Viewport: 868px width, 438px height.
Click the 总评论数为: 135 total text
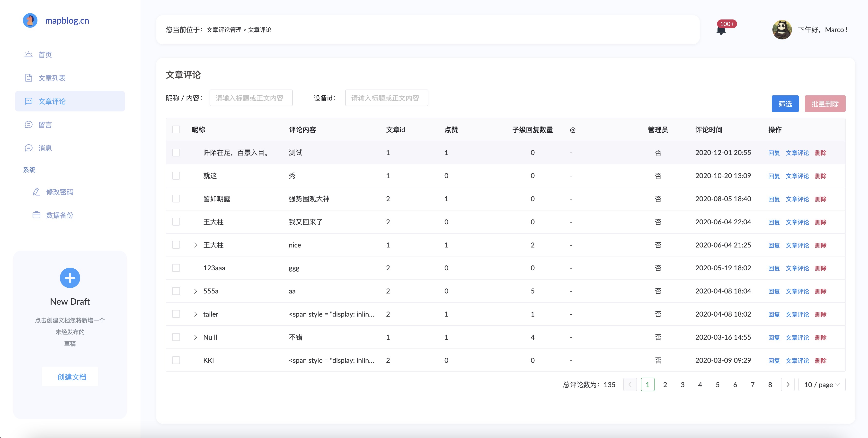coord(589,385)
